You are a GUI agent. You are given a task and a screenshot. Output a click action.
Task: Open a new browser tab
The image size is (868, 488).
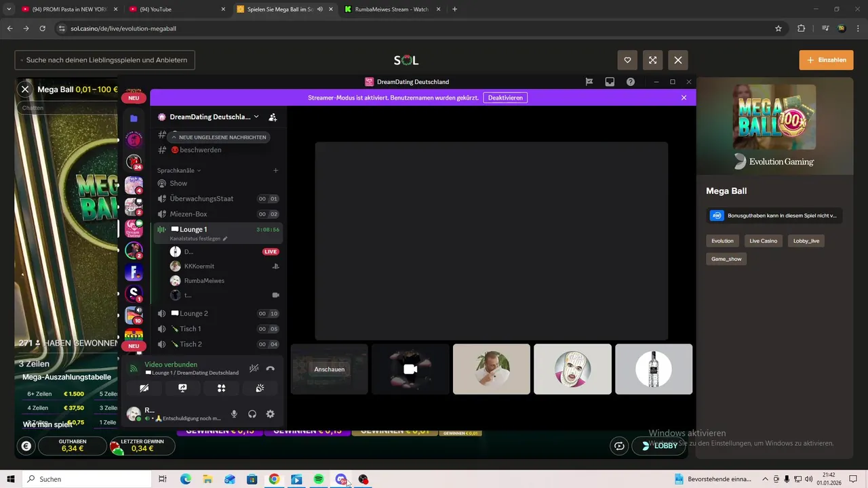pyautogui.click(x=454, y=9)
